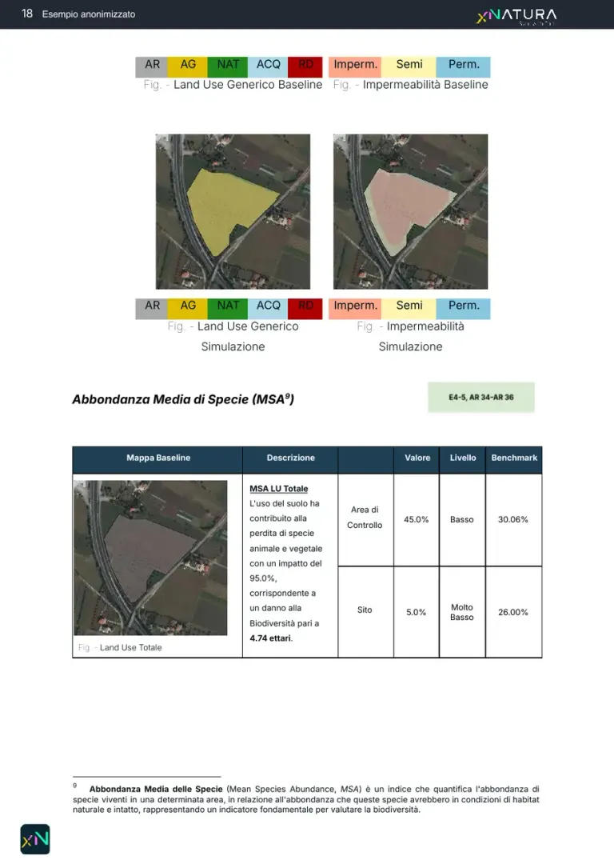Select the Perm. swatch above Impermeabilità Baseline caption
The height and width of the screenshot is (868, 614).
tap(464, 67)
